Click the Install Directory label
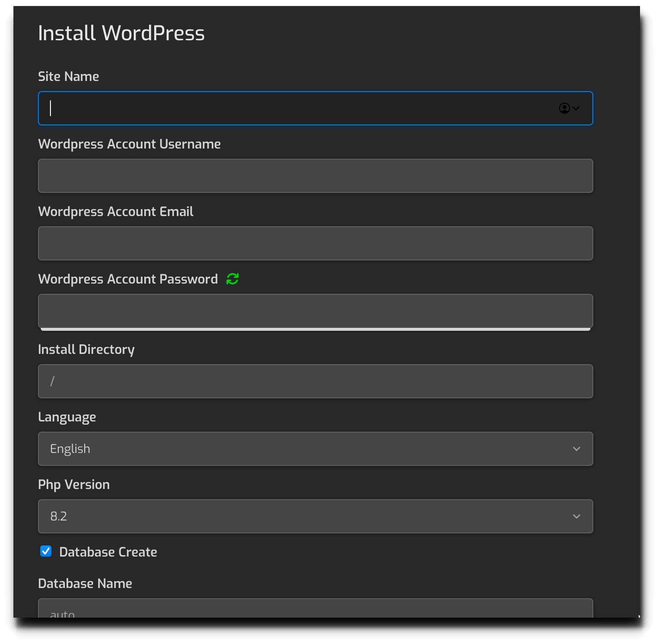This screenshot has width=659, height=644. click(87, 349)
